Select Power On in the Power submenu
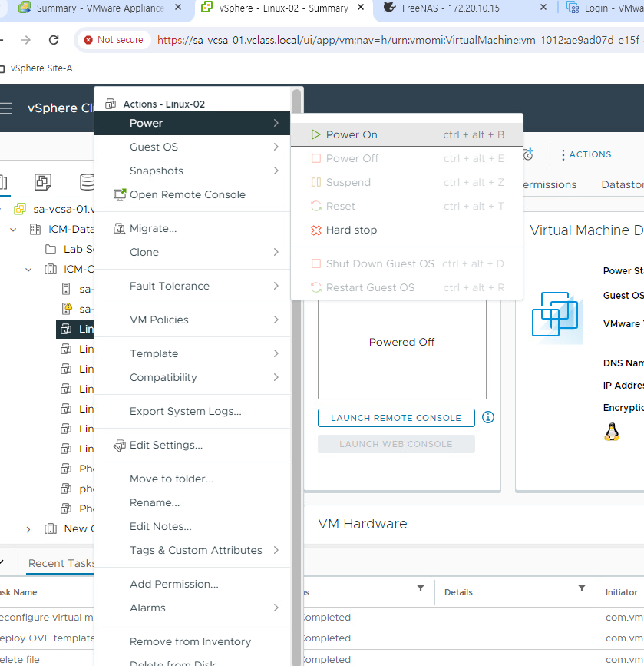Viewport: 644px width, 666px height. coord(407,134)
